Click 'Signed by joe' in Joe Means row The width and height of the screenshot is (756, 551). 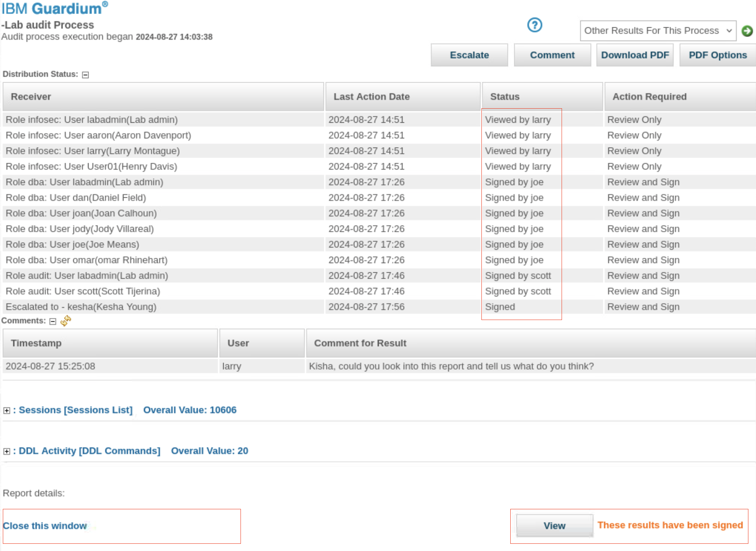coord(514,245)
